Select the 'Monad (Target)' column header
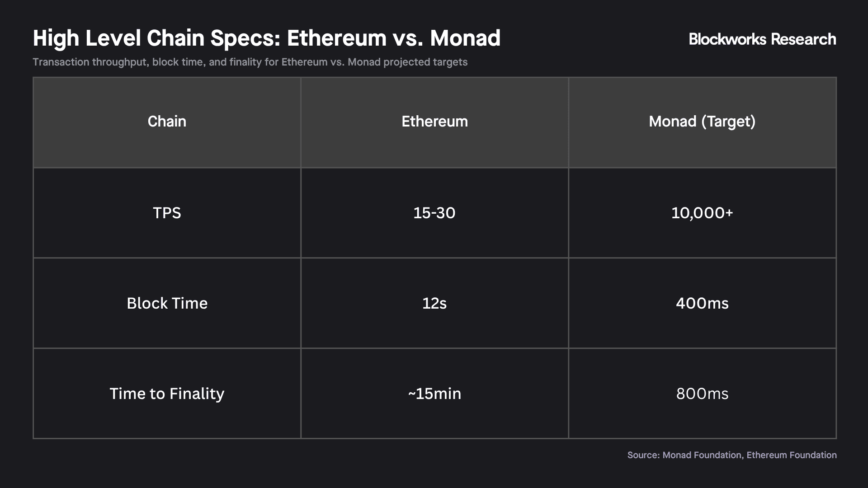The width and height of the screenshot is (868, 488). tap(702, 122)
